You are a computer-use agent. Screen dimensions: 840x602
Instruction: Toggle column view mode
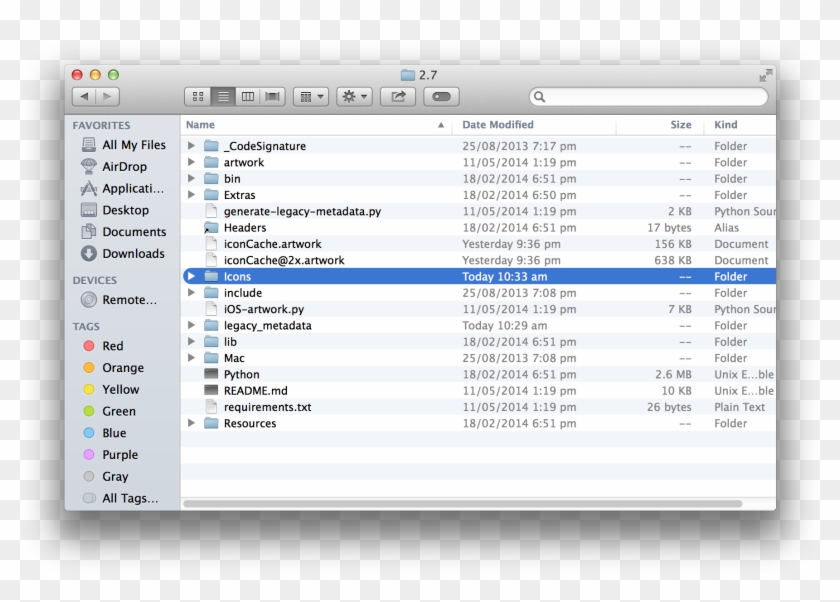[247, 96]
